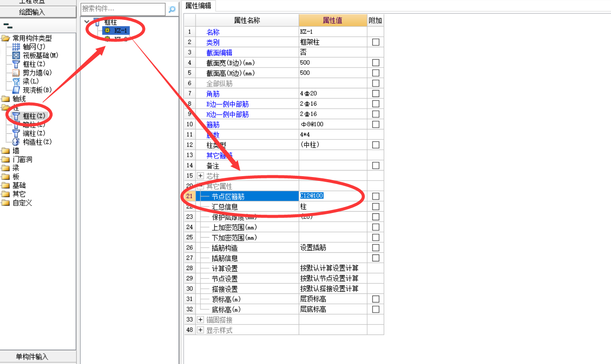Tick the 柱类型 row 附加 checkbox
The height and width of the screenshot is (364, 611).
[x=375, y=145]
